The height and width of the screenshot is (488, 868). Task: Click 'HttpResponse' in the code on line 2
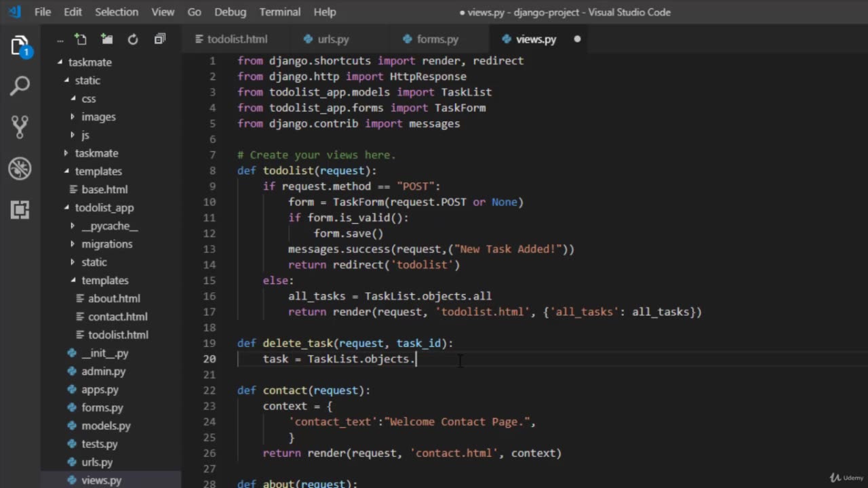click(x=428, y=77)
